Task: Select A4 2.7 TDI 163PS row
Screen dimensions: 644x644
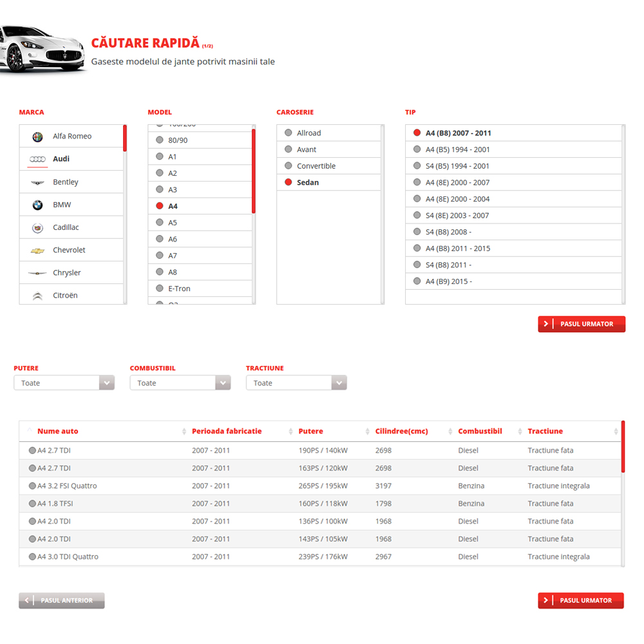Action: (x=320, y=468)
